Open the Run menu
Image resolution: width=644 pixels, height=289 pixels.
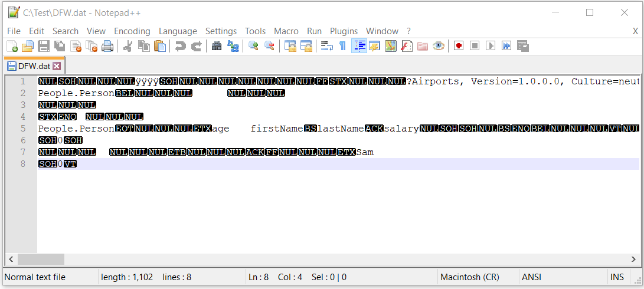(x=314, y=31)
